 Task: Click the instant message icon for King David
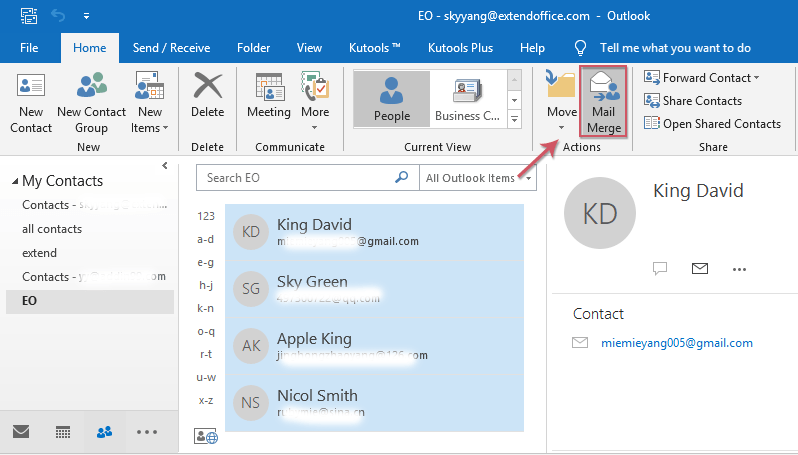click(660, 268)
